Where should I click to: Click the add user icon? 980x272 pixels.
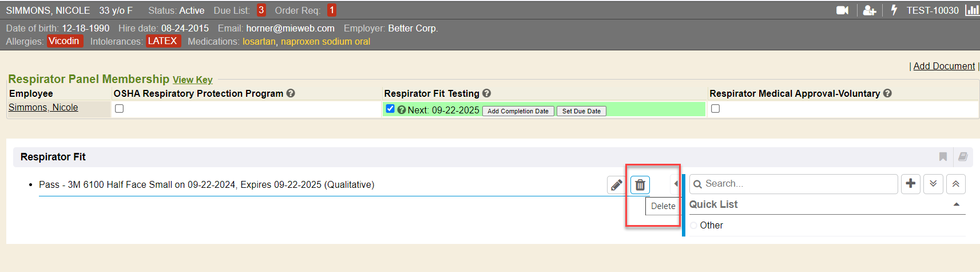[870, 10]
